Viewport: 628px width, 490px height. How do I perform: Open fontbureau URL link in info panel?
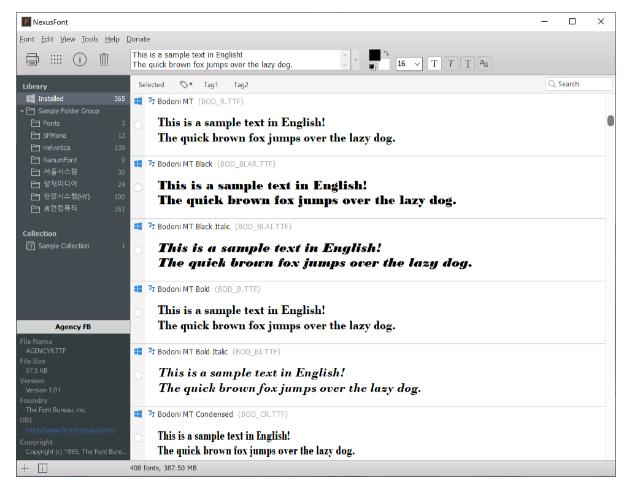70,430
